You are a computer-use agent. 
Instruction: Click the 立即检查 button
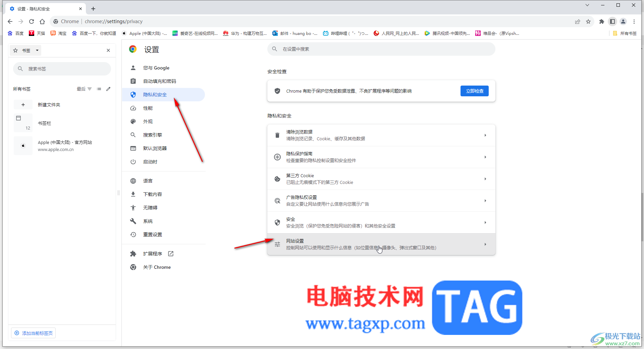coord(475,91)
